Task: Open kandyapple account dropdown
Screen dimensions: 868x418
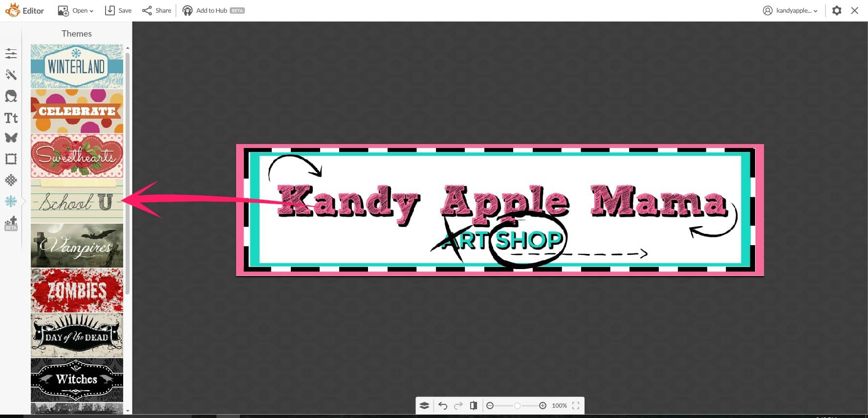Action: [x=790, y=10]
